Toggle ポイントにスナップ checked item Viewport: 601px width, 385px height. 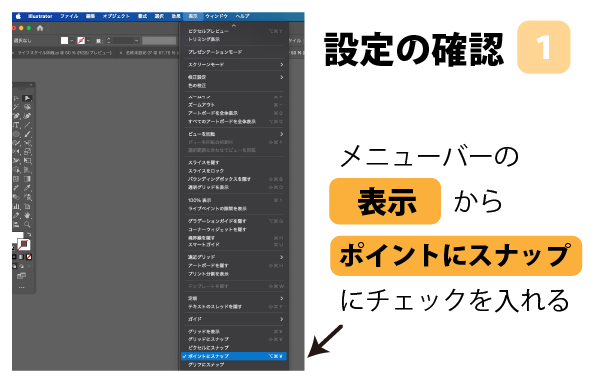click(234, 356)
